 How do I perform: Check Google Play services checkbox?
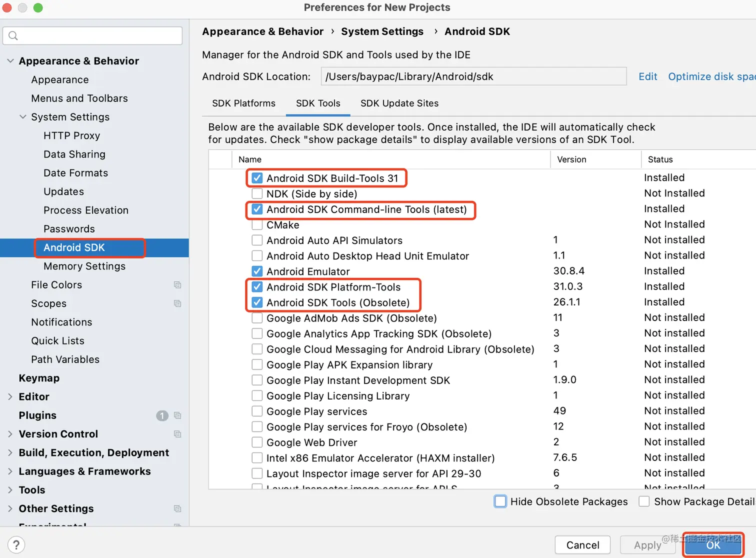(x=257, y=411)
